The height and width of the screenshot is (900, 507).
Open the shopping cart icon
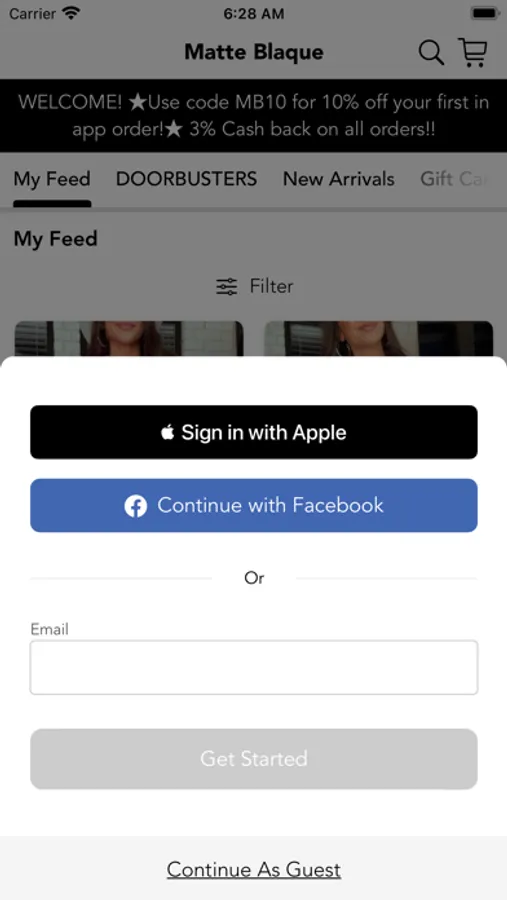(x=473, y=52)
